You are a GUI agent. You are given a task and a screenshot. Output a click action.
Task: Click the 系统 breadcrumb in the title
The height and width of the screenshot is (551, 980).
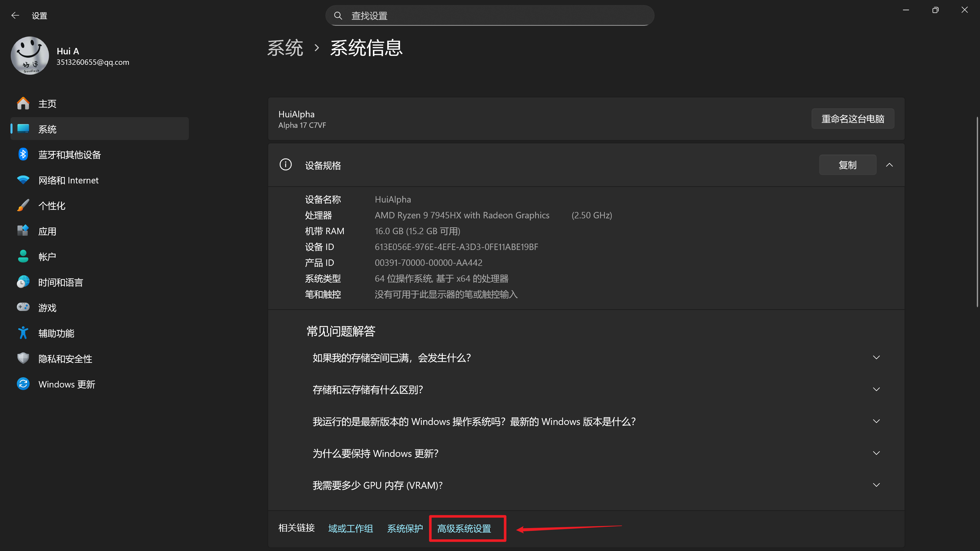[x=285, y=48]
